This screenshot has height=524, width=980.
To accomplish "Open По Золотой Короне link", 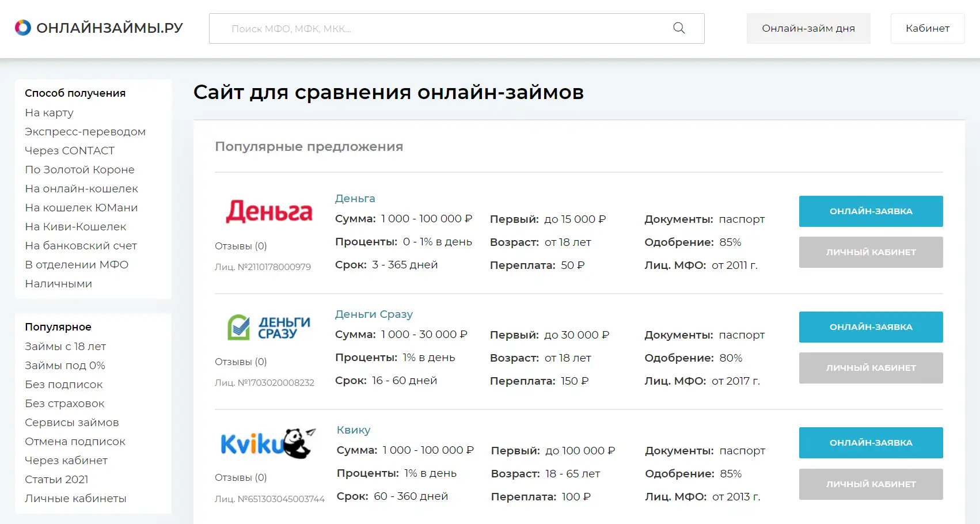I will [79, 170].
